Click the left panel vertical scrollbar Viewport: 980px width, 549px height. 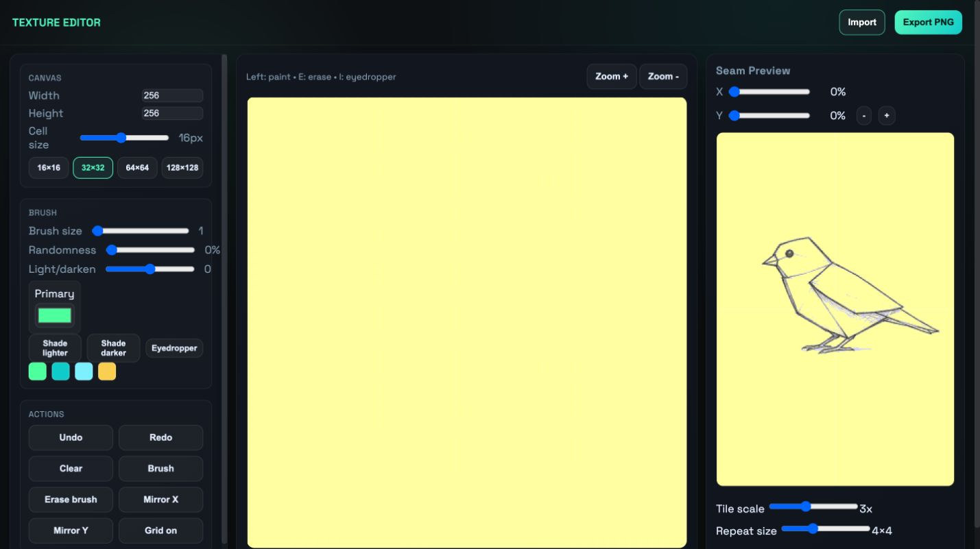224,298
